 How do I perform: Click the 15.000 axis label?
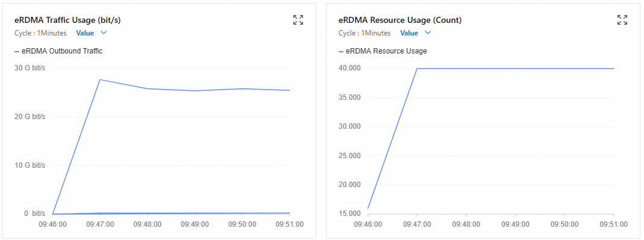tap(350, 214)
